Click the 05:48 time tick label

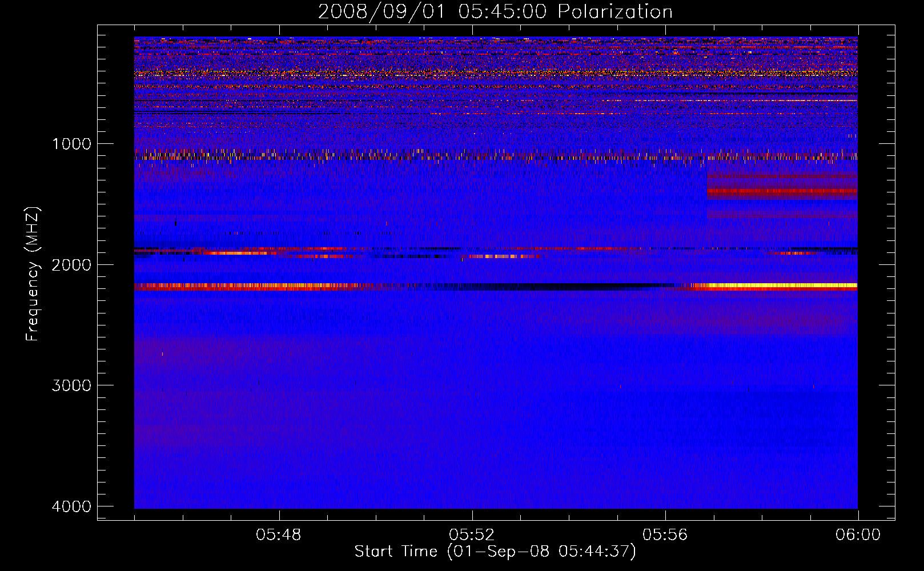tap(279, 535)
